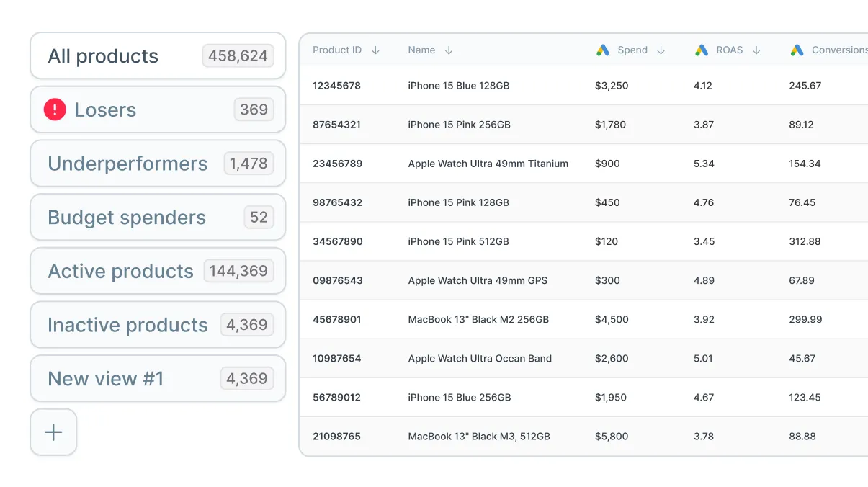This screenshot has height=487, width=868.
Task: Sort by ROAS column arrow
Action: pos(756,50)
